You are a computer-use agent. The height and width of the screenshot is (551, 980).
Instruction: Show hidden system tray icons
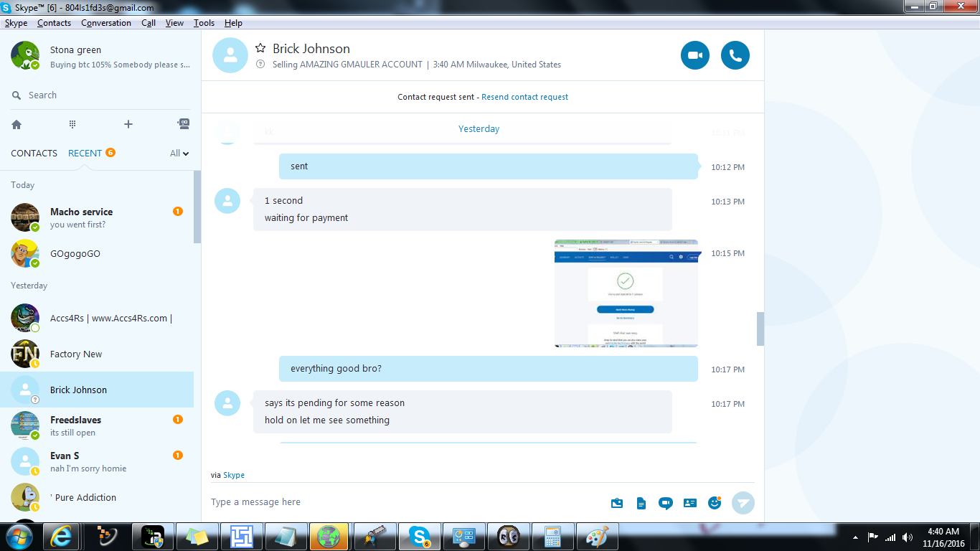coord(855,537)
